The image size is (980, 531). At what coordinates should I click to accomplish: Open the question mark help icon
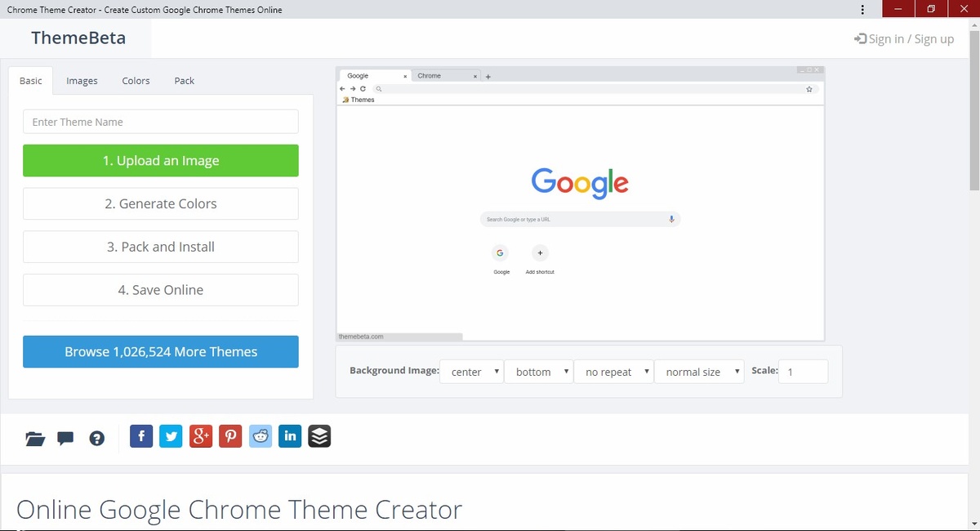pos(97,439)
